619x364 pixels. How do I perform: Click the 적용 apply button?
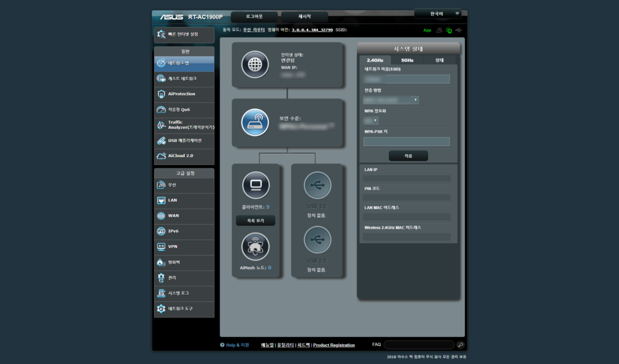[x=408, y=156]
